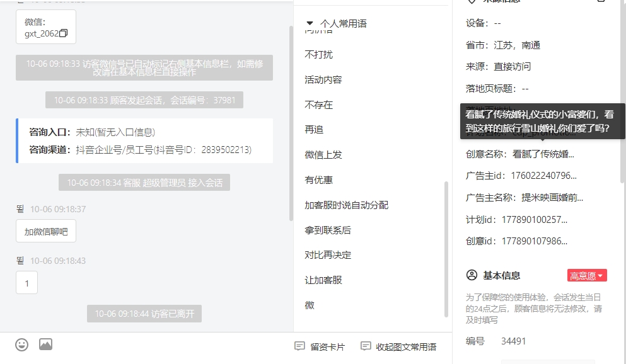Pick the 拿到联系后 quick phrase
Viewport: 626px width, 364px height.
pyautogui.click(x=328, y=230)
